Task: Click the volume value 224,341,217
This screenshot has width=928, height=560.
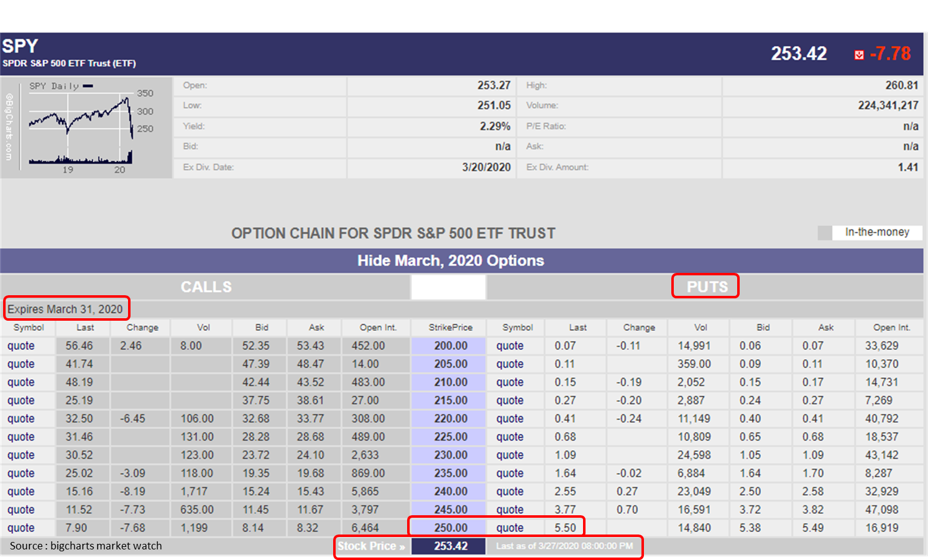Action: click(888, 106)
